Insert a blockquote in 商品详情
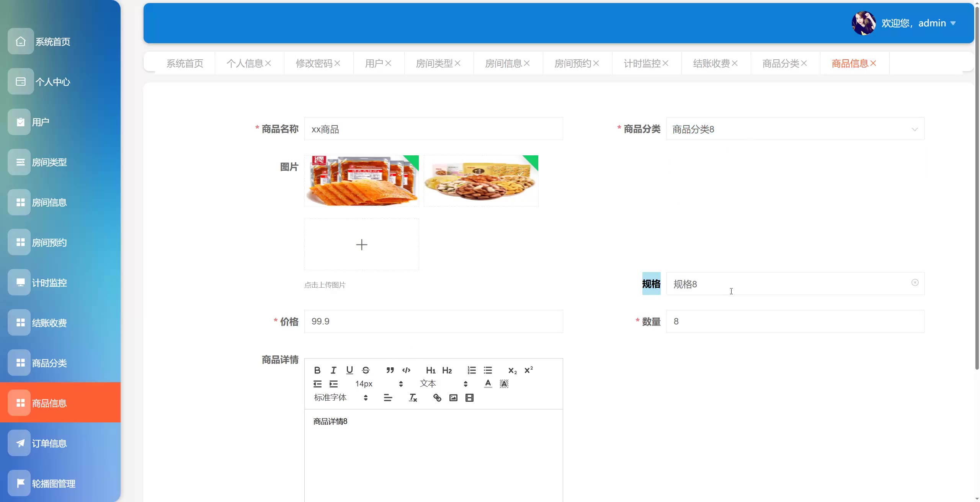Screen dimensions: 980x502 pos(390,370)
